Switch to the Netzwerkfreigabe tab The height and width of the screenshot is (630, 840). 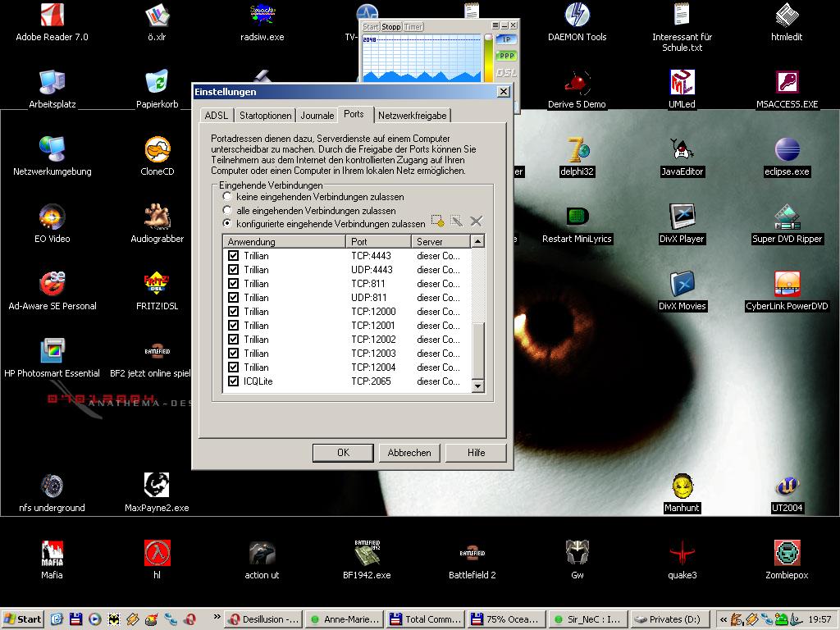pos(412,115)
